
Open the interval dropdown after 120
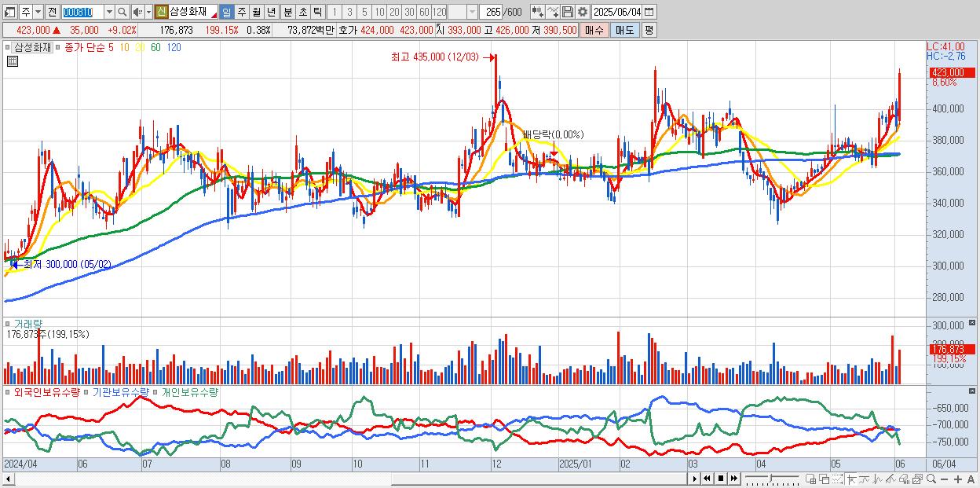point(472,13)
